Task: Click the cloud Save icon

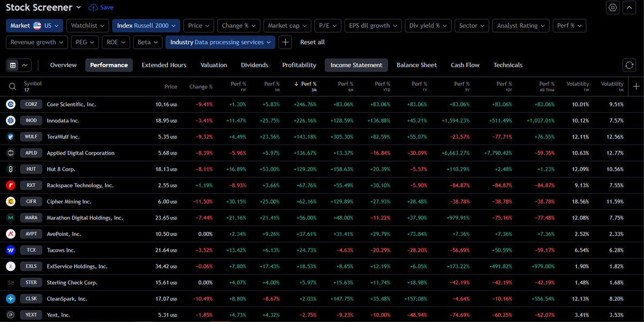Action: pyautogui.click(x=93, y=8)
